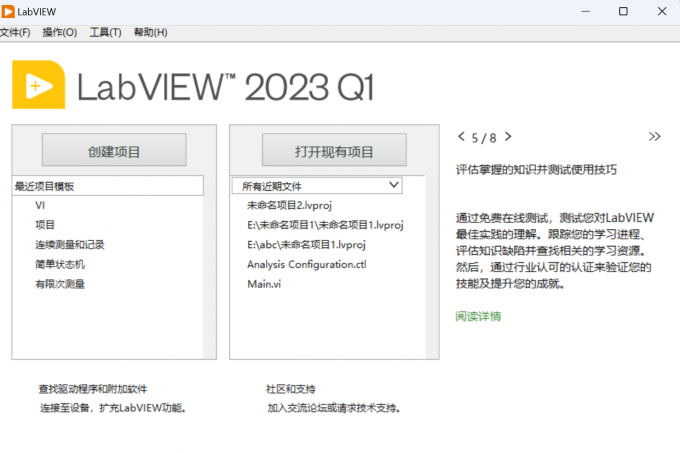Collapse the tips panel with double chevron
Screen dimensions: 680x453
tap(654, 137)
